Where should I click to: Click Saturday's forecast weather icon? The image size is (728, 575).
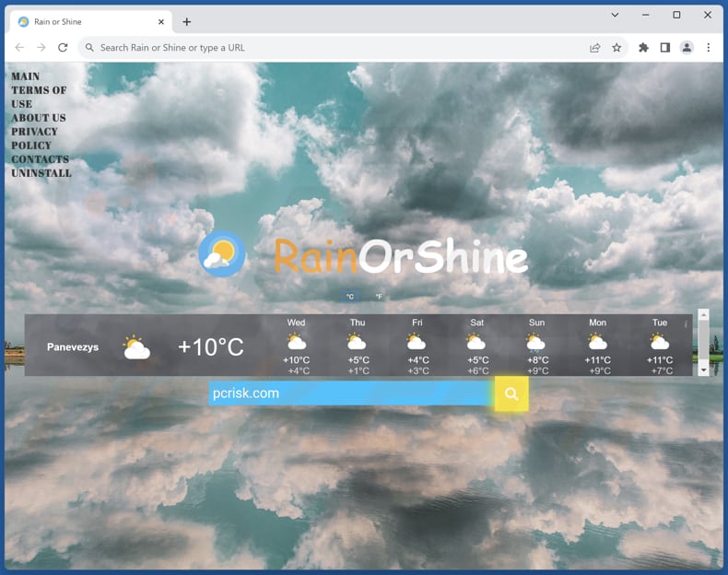(476, 342)
